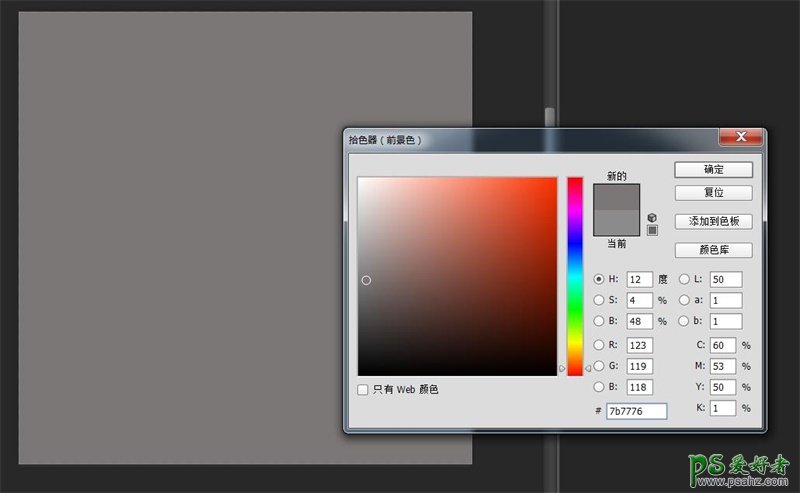Click the L field showing 50
Viewport: 800px width, 493px height.
click(x=726, y=279)
